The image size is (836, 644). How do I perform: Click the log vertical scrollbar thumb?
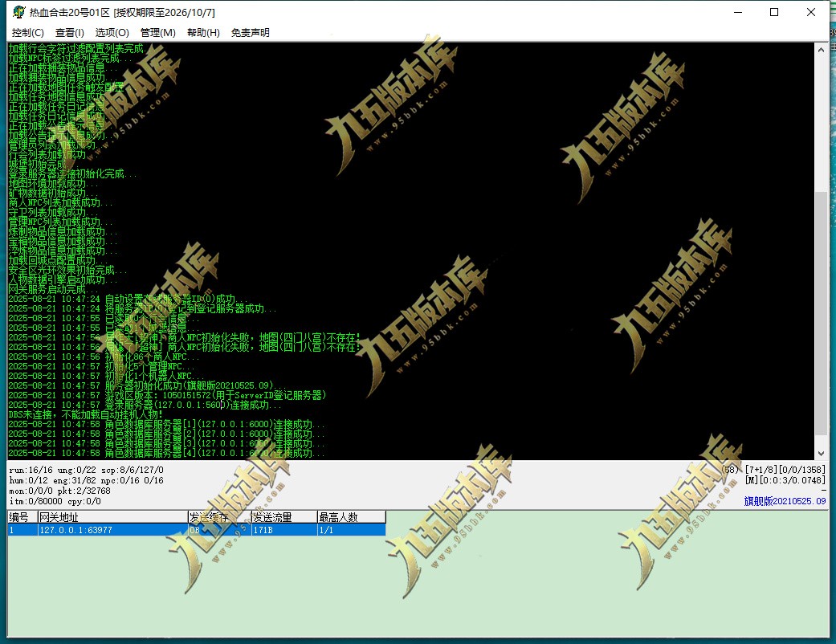pos(821,313)
